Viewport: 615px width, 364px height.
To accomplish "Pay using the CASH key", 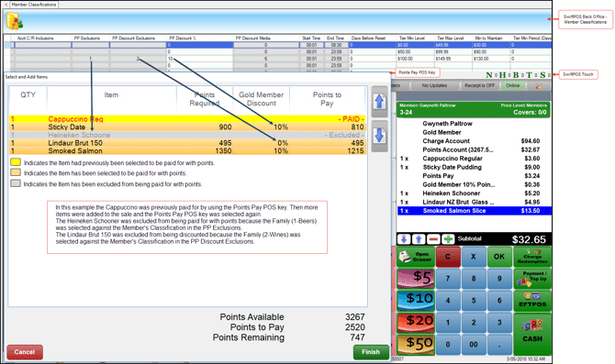I will (532, 334).
